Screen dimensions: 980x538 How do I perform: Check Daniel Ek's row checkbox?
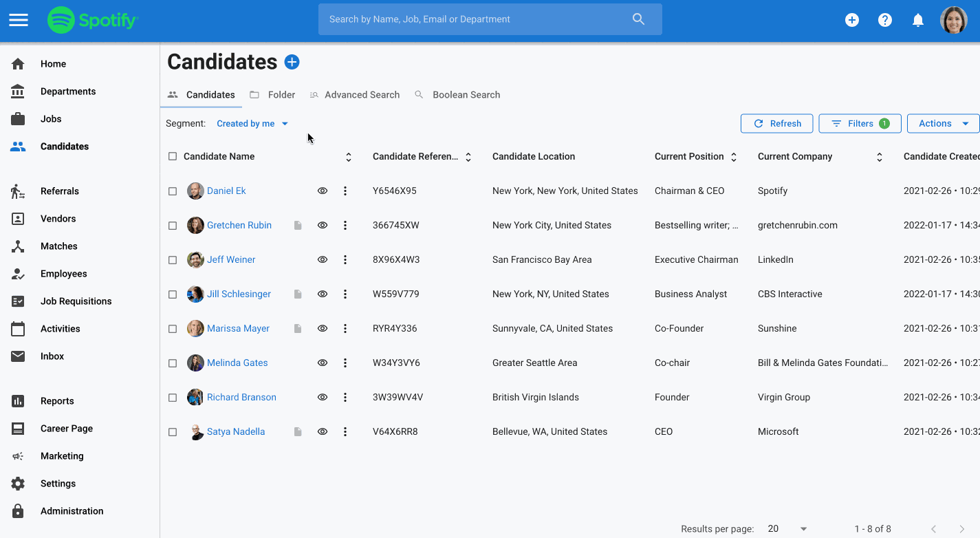click(173, 191)
